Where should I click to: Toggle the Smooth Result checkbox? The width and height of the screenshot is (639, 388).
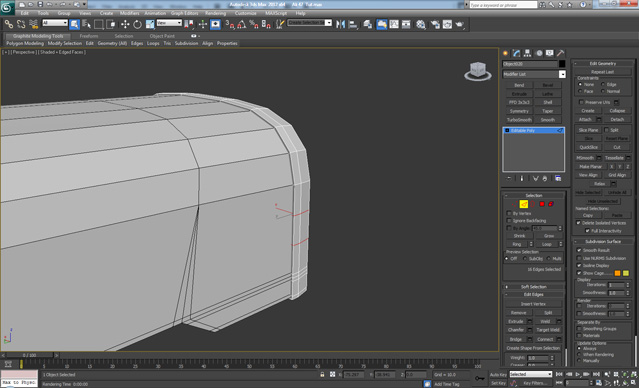point(579,250)
